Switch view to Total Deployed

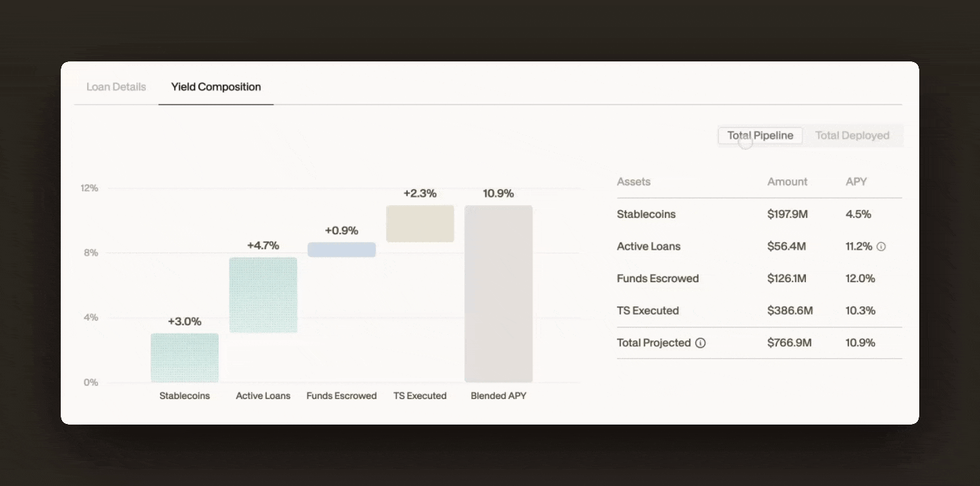852,136
